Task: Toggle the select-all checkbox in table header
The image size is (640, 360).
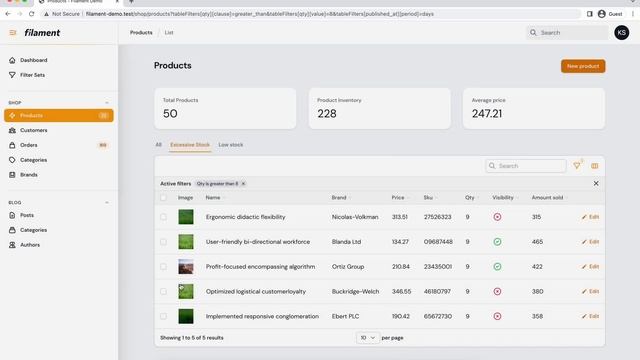Action: 163,198
